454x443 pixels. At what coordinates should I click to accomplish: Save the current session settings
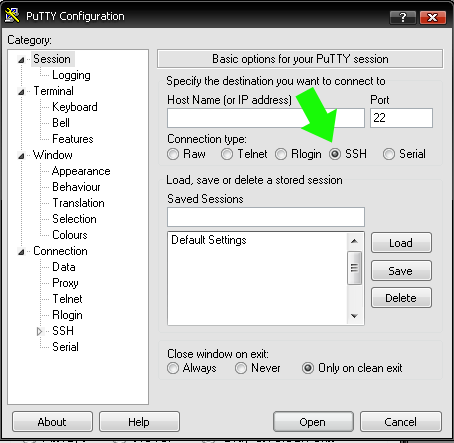[401, 271]
